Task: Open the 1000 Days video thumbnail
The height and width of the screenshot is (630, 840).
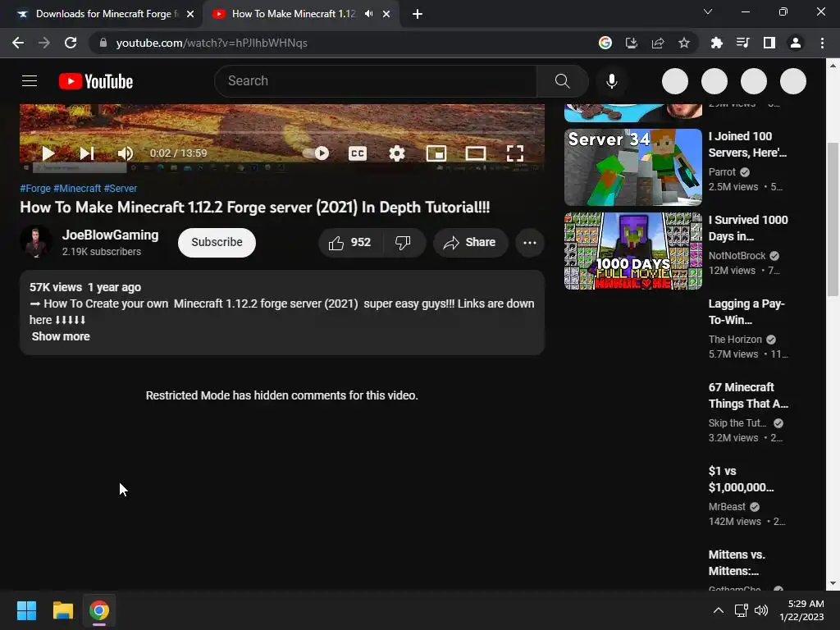Action: click(x=632, y=251)
